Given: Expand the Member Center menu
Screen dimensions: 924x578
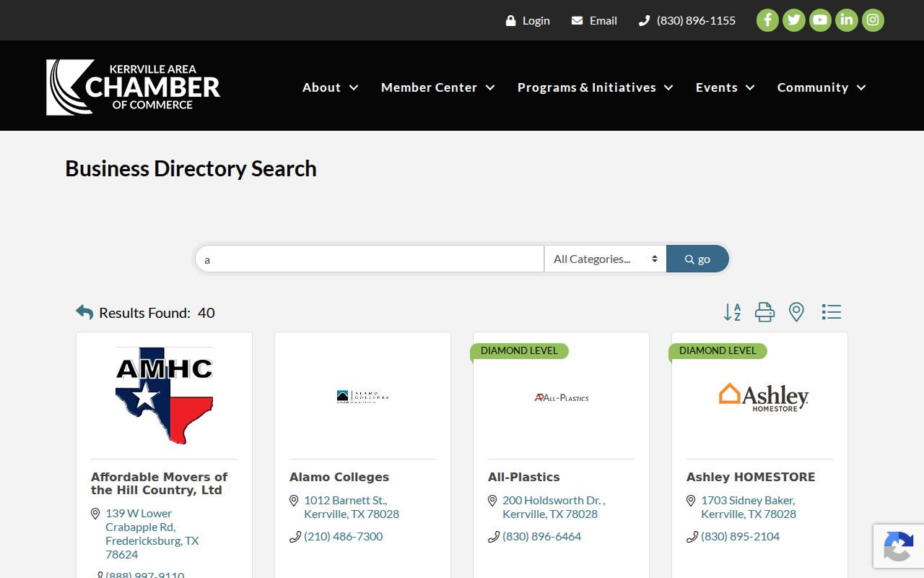Looking at the screenshot, I should 438,87.
